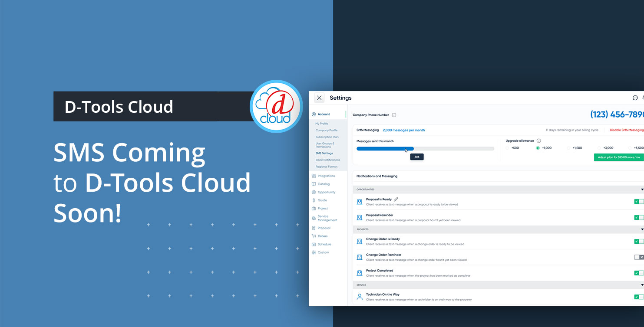Click building icon for Change Order Reminder
The width and height of the screenshot is (644, 327).
tap(360, 257)
